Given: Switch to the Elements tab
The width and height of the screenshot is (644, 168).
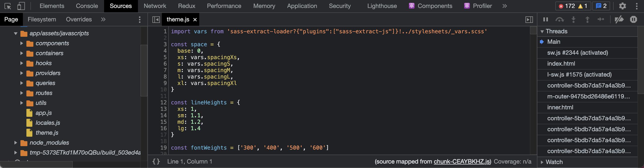Looking at the screenshot, I should (52, 6).
